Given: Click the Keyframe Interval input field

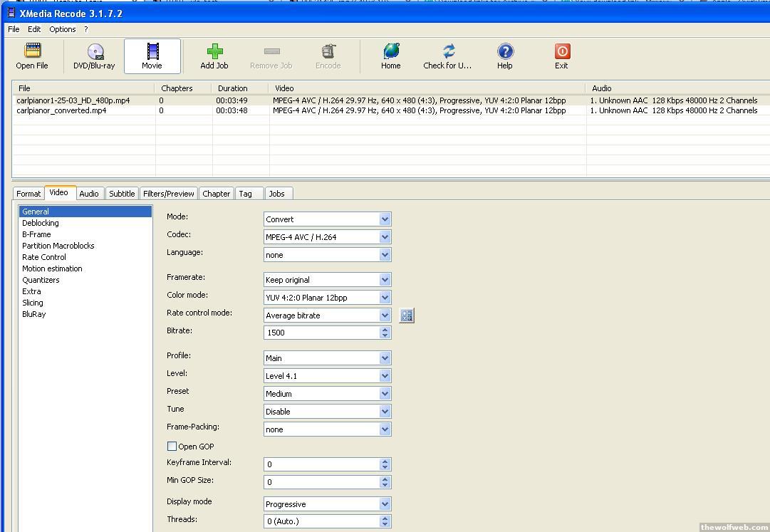Looking at the screenshot, I should [x=322, y=464].
